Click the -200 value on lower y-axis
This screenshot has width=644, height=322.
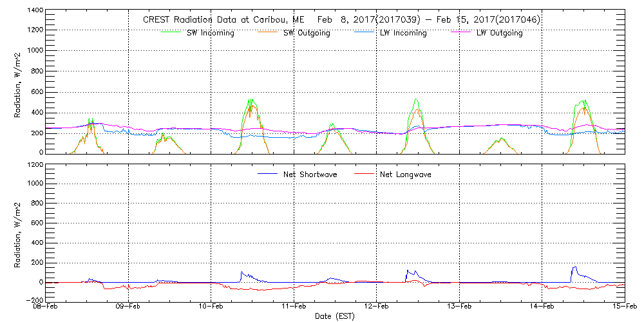point(34,300)
